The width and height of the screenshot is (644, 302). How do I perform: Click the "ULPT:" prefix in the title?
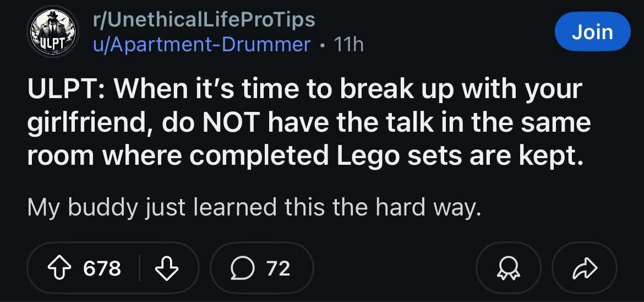pos(62,89)
